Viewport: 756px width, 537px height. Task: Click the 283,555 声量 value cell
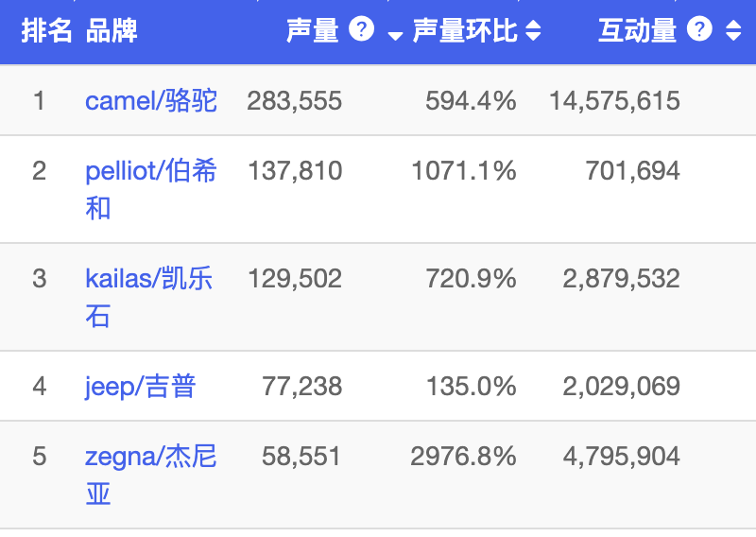[295, 100]
